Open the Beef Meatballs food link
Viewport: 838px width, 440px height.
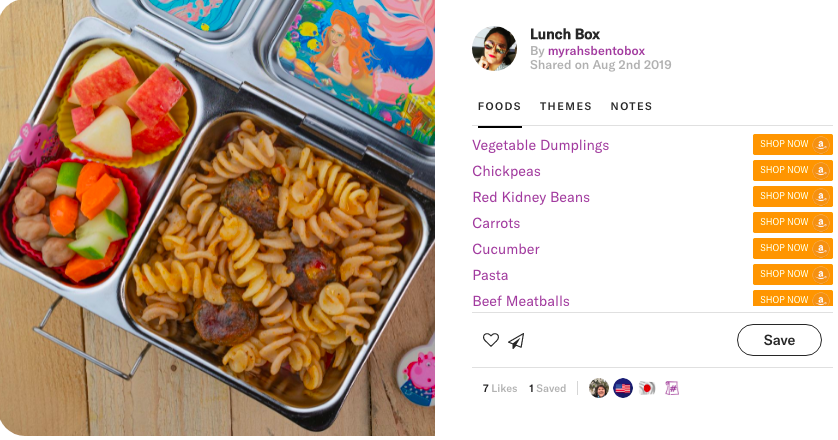click(x=521, y=301)
